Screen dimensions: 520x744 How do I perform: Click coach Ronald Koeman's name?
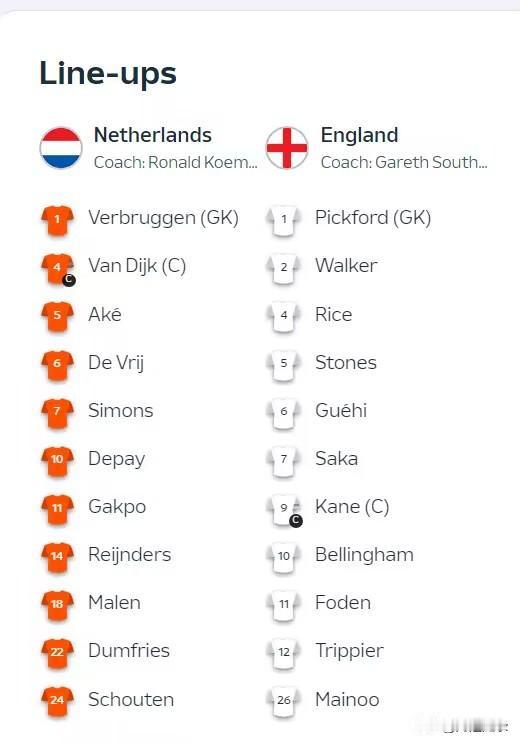203,162
